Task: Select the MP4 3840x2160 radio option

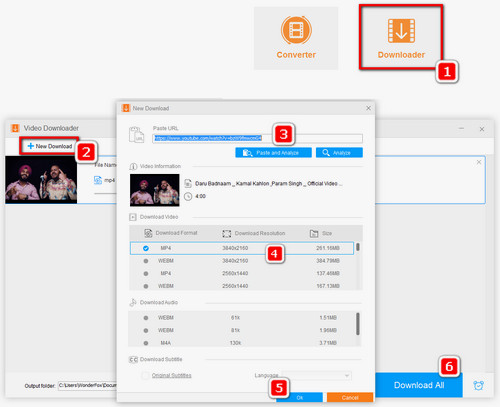Action: (146, 248)
